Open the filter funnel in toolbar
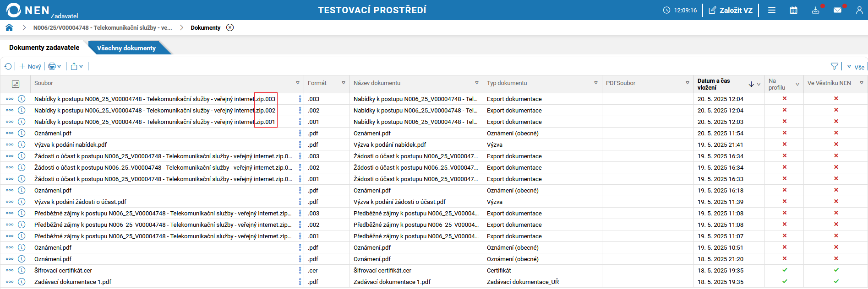The height and width of the screenshot is (289, 868). 835,66
